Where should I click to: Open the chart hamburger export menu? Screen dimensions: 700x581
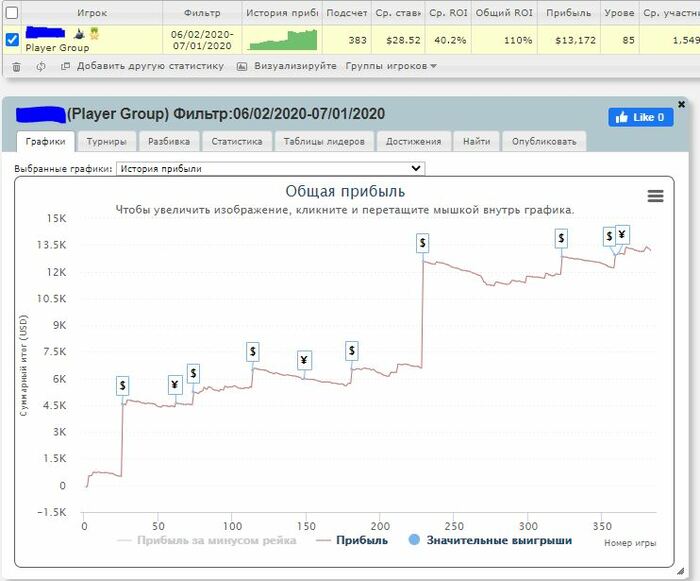pyautogui.click(x=655, y=196)
